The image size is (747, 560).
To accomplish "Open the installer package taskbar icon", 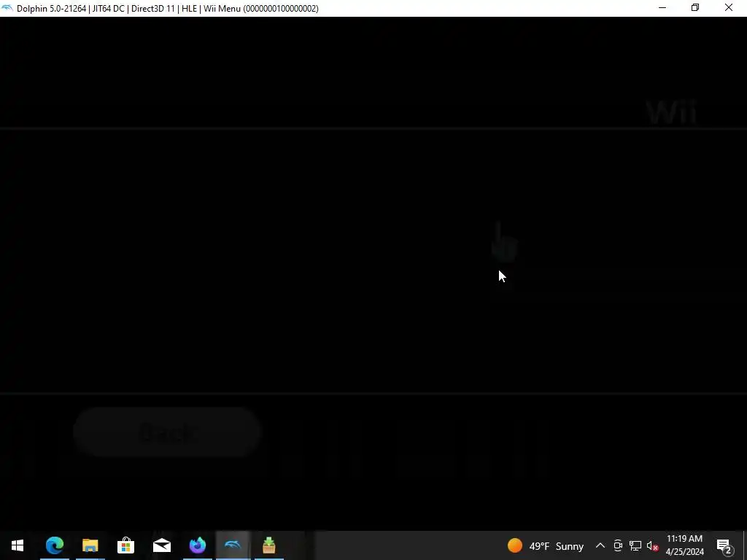I will pyautogui.click(x=268, y=545).
